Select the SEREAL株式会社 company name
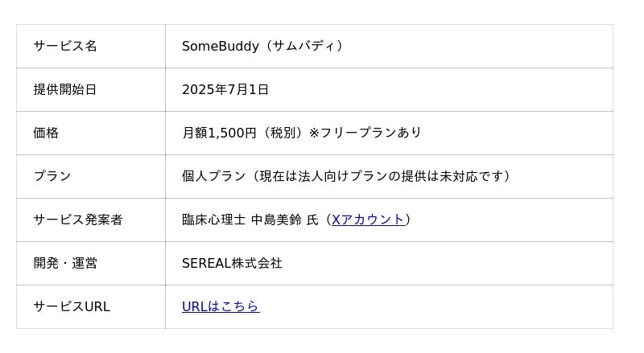 pos(232,263)
